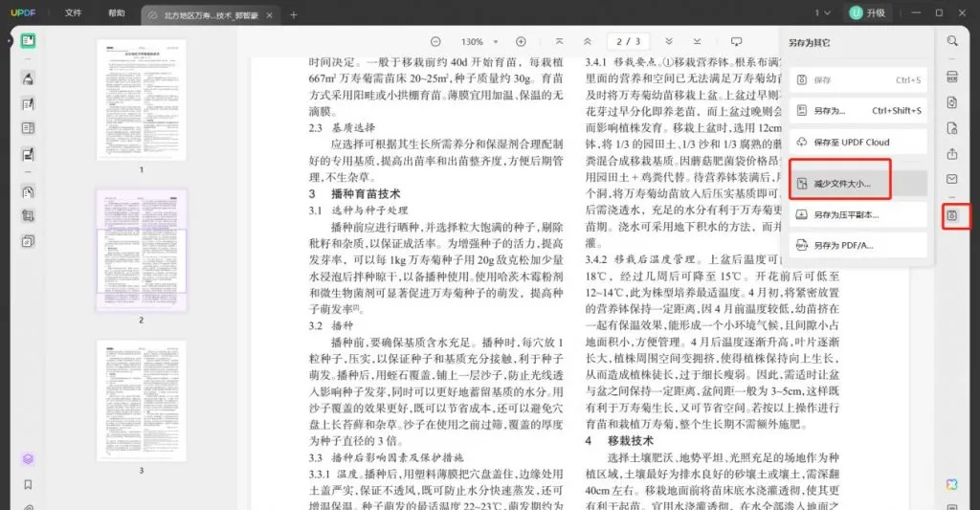Screen dimensions: 980x510
Task: Toggle the Save as Other panel icon
Action: coord(952,215)
